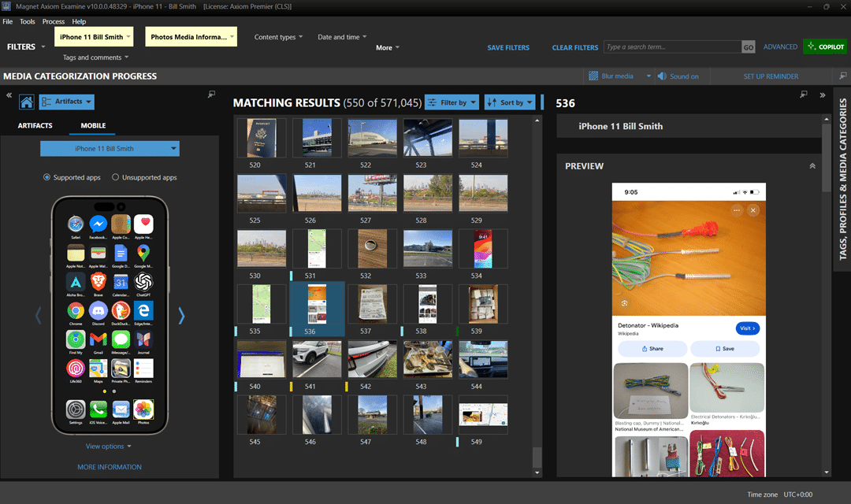Select the Gmail app icon
Image resolution: width=851 pixels, height=504 pixels.
[x=98, y=339]
